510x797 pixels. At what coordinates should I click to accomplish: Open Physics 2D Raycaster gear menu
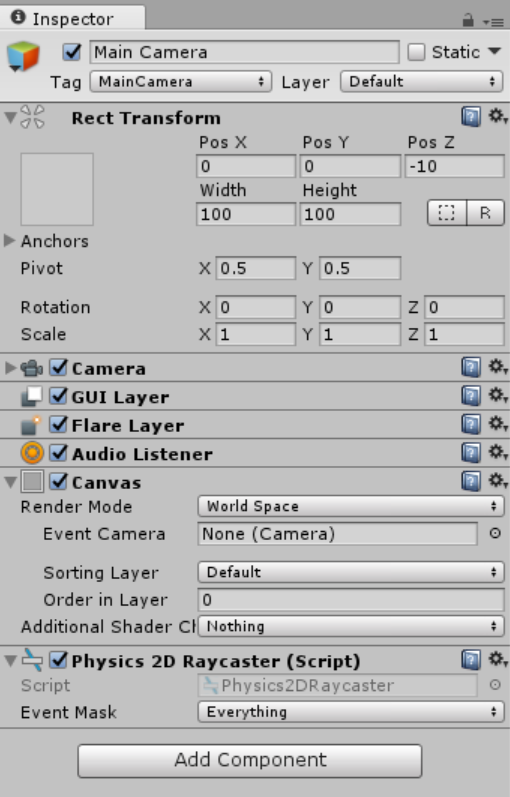pyautogui.click(x=498, y=659)
